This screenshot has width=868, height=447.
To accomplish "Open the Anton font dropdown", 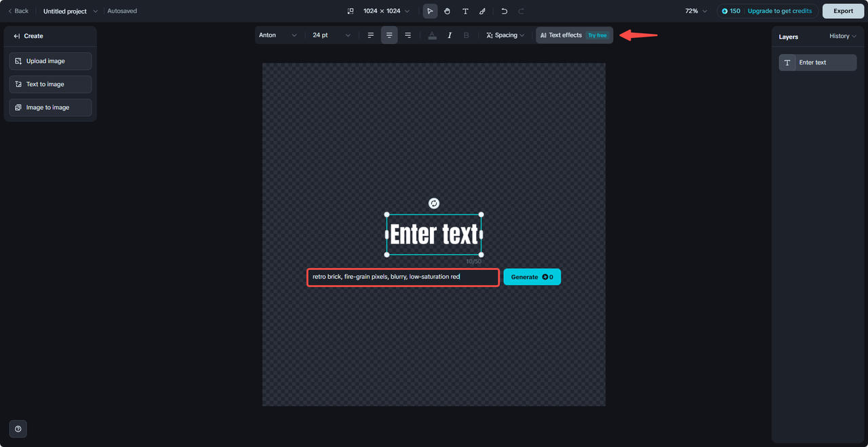I will pos(278,35).
